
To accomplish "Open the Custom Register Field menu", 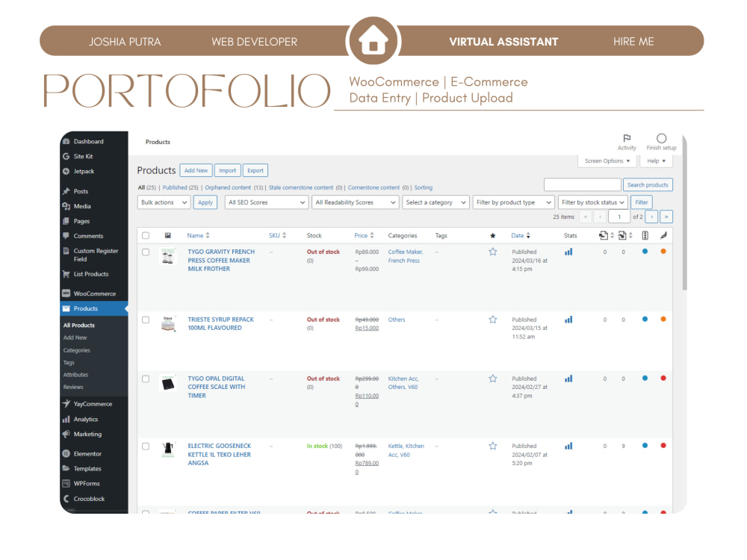I will click(94, 255).
